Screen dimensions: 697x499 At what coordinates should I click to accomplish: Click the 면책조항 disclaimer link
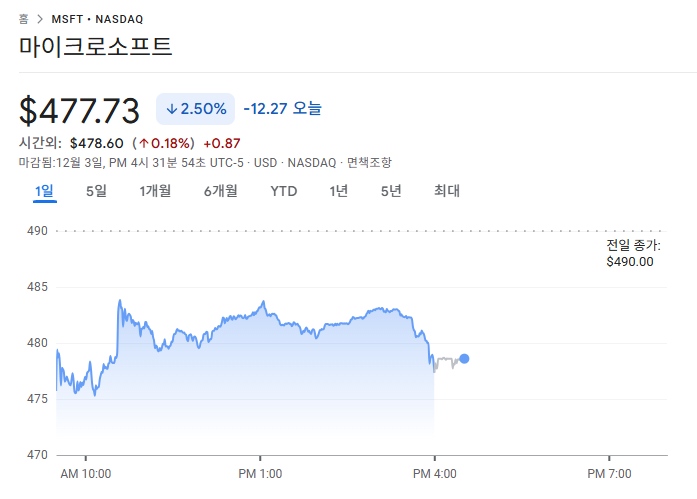pos(370,162)
